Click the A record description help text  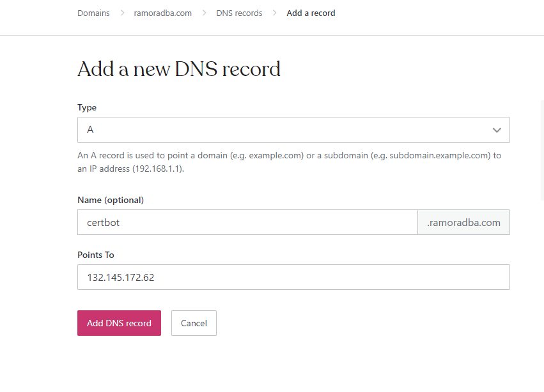coord(289,162)
